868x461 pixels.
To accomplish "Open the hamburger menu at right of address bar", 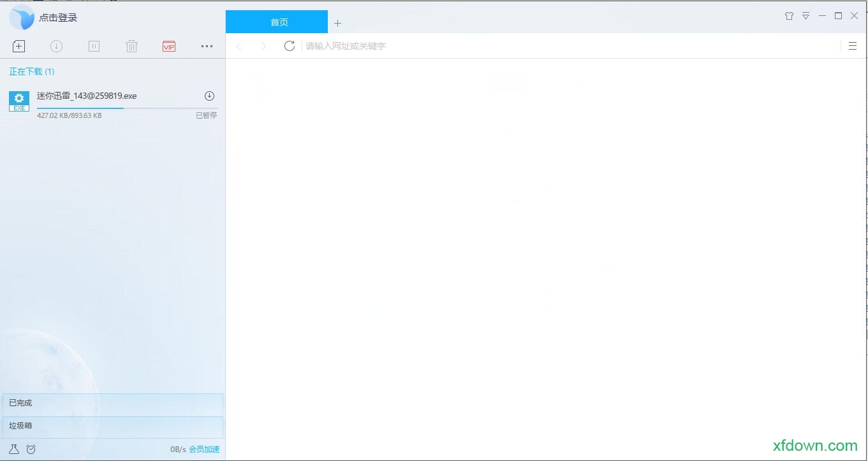I will 852,46.
